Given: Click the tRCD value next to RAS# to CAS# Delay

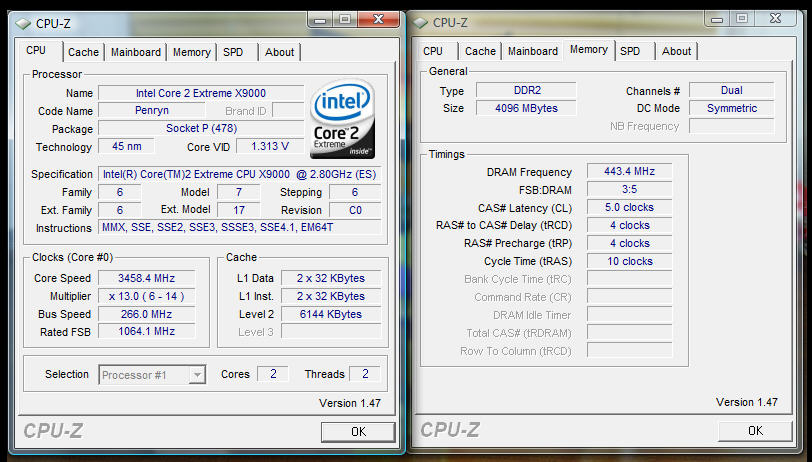Looking at the screenshot, I should point(630,225).
